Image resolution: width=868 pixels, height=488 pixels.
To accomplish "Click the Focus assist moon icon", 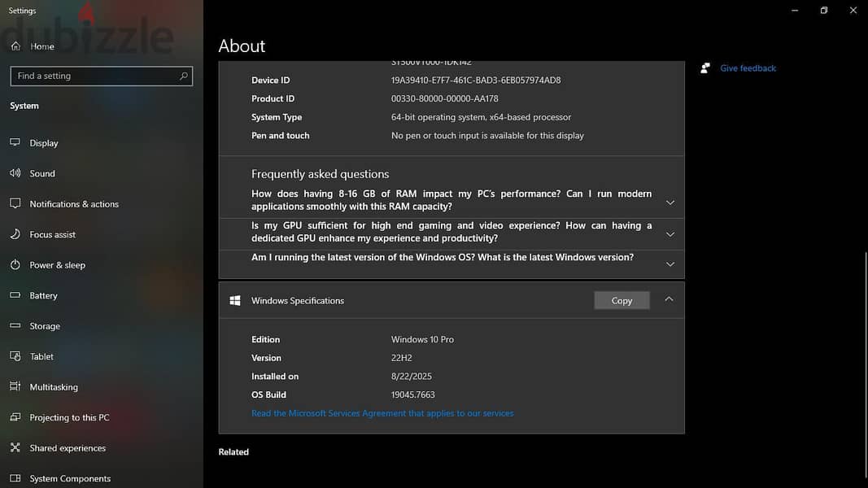I will tap(15, 234).
